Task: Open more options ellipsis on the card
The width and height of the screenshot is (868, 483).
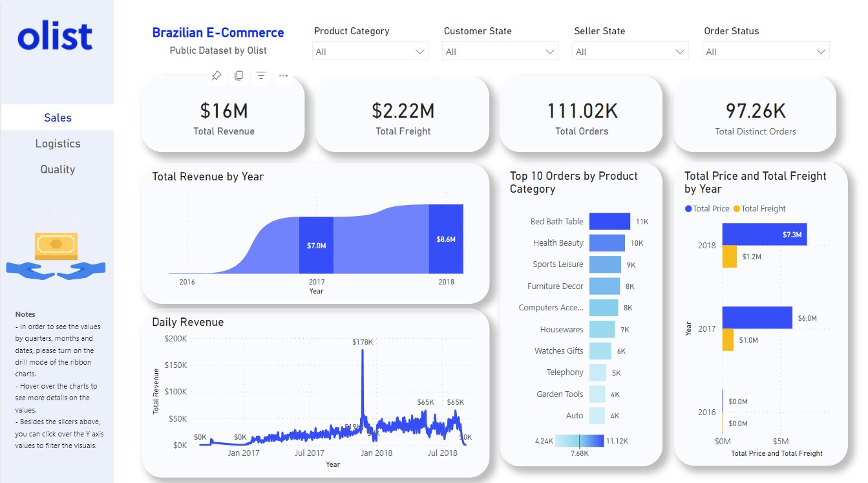Action: click(x=283, y=76)
